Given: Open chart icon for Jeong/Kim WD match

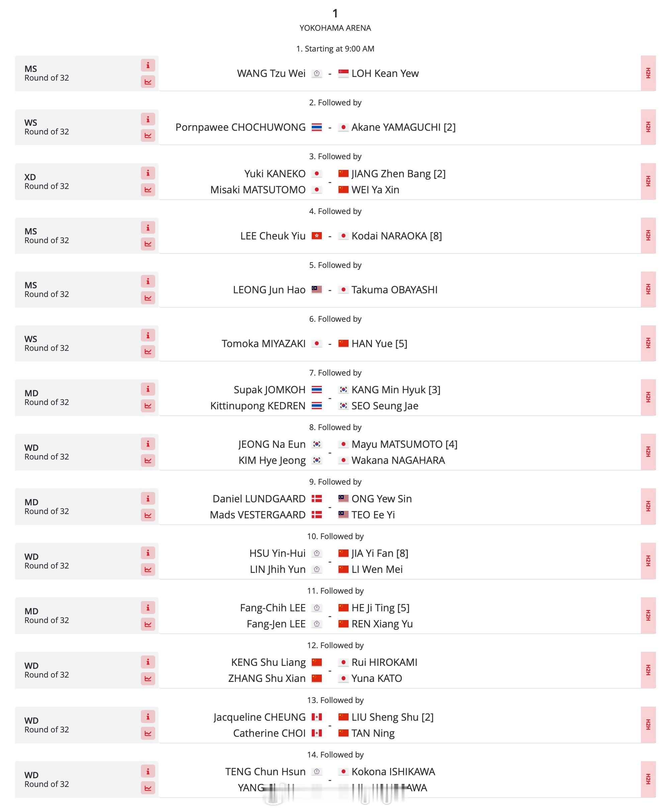Looking at the screenshot, I should coord(148,461).
